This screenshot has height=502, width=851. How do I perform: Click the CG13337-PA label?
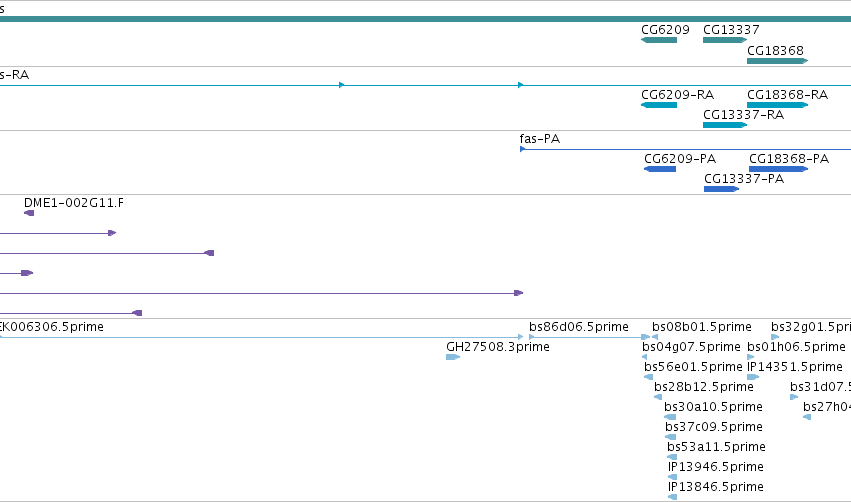click(x=744, y=179)
